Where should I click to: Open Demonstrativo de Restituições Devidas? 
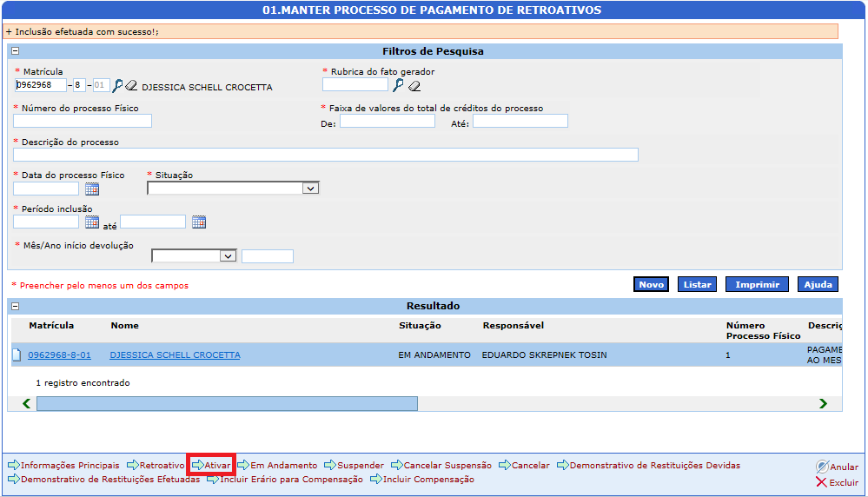pyautogui.click(x=654, y=466)
